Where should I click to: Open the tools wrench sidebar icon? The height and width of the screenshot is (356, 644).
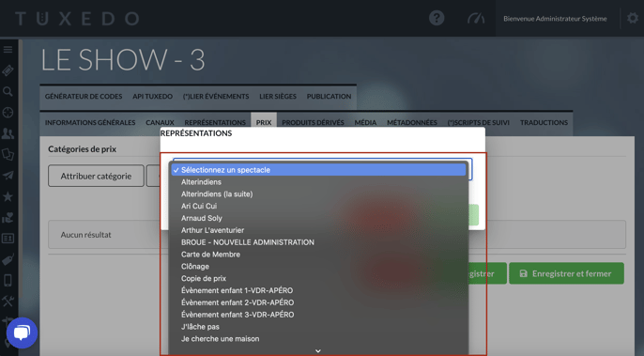pyautogui.click(x=8, y=302)
